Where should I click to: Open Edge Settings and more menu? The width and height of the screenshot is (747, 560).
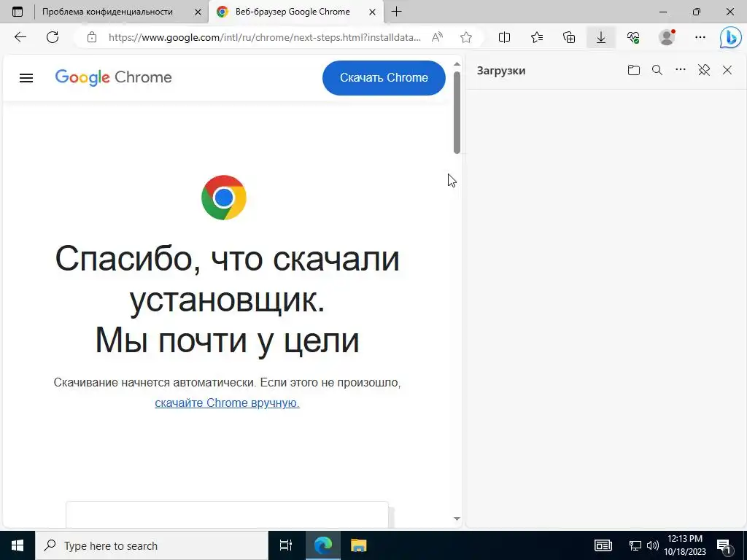(700, 37)
